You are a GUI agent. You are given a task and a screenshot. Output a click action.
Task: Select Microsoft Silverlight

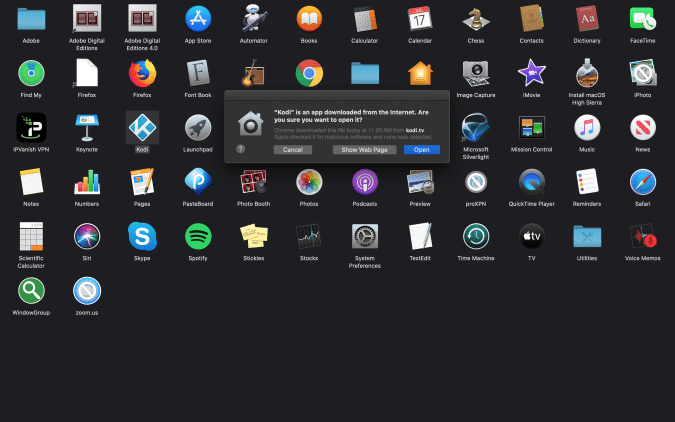point(476,127)
